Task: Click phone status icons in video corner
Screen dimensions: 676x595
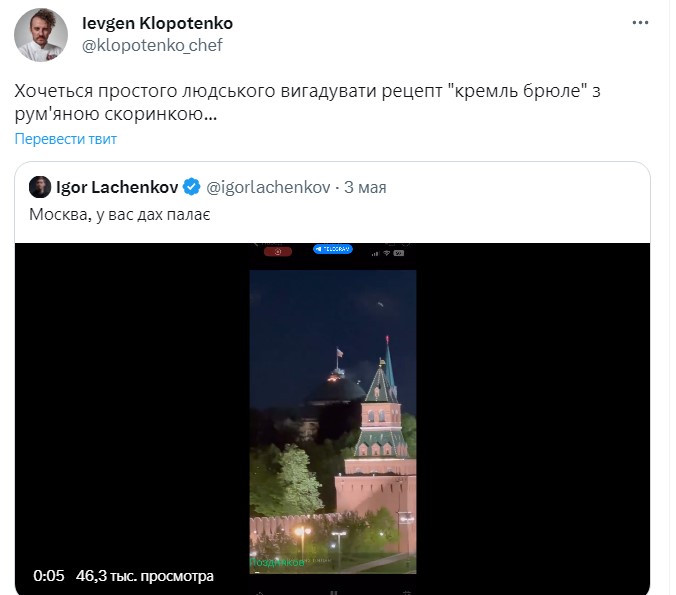Action: (x=386, y=253)
